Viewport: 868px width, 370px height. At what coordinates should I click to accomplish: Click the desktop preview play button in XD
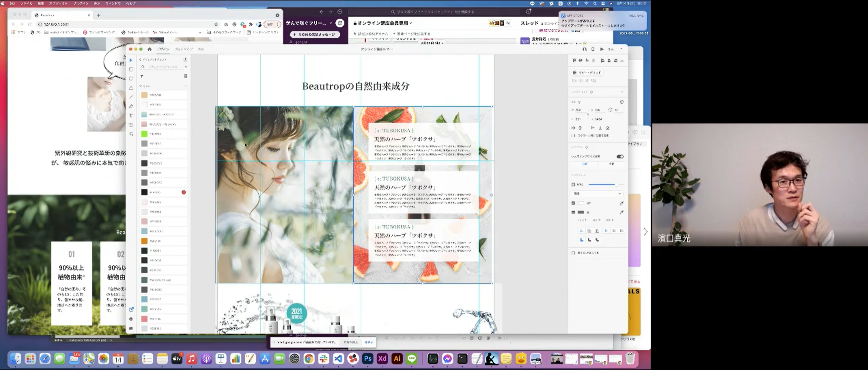[602, 49]
